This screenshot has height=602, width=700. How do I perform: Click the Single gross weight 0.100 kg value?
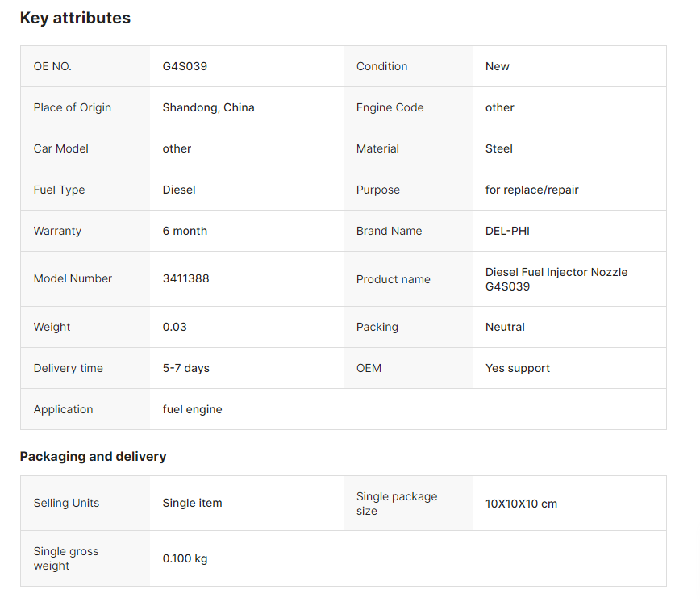click(185, 558)
